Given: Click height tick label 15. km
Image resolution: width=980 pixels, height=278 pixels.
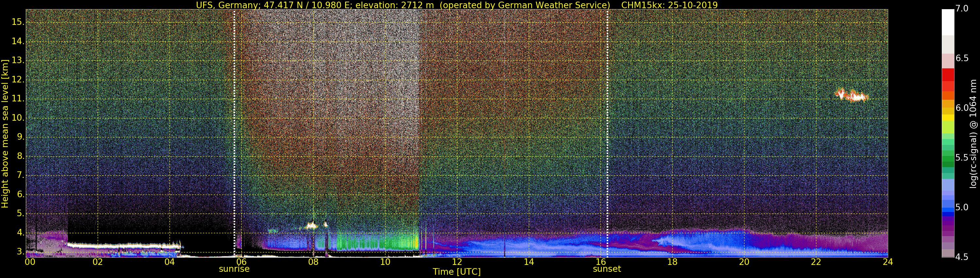Looking at the screenshot, I should click(x=18, y=22).
